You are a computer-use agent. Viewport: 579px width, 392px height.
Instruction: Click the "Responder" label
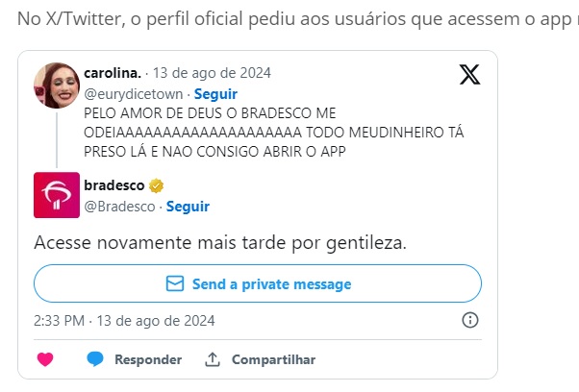[148, 359]
